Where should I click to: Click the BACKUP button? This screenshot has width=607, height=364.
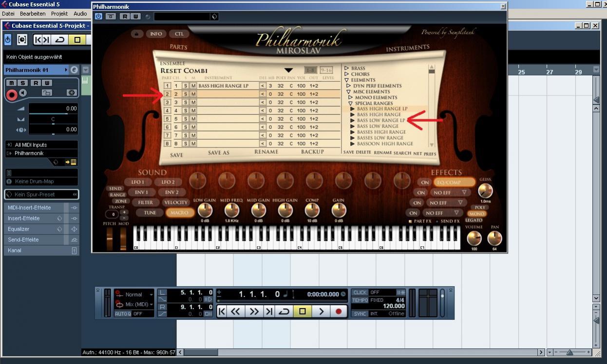coord(312,152)
